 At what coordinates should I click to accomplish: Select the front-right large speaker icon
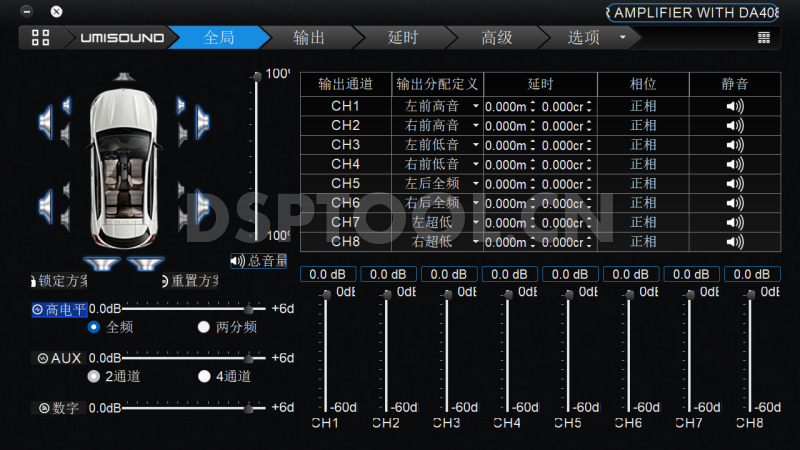click(203, 122)
